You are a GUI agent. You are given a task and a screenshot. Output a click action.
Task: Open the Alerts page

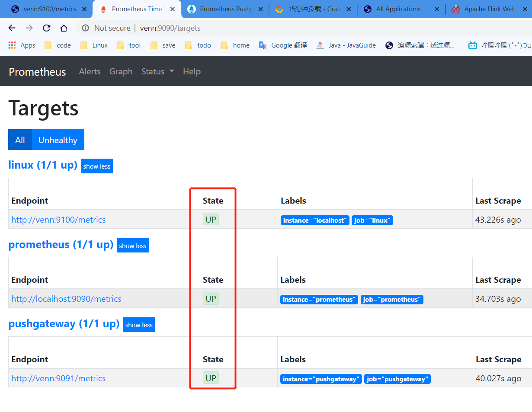pos(90,71)
